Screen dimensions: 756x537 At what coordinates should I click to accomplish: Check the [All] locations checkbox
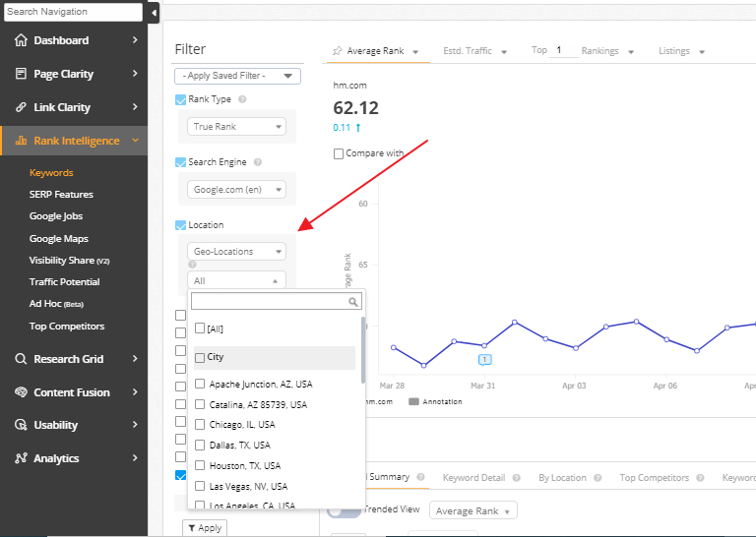[x=200, y=328]
